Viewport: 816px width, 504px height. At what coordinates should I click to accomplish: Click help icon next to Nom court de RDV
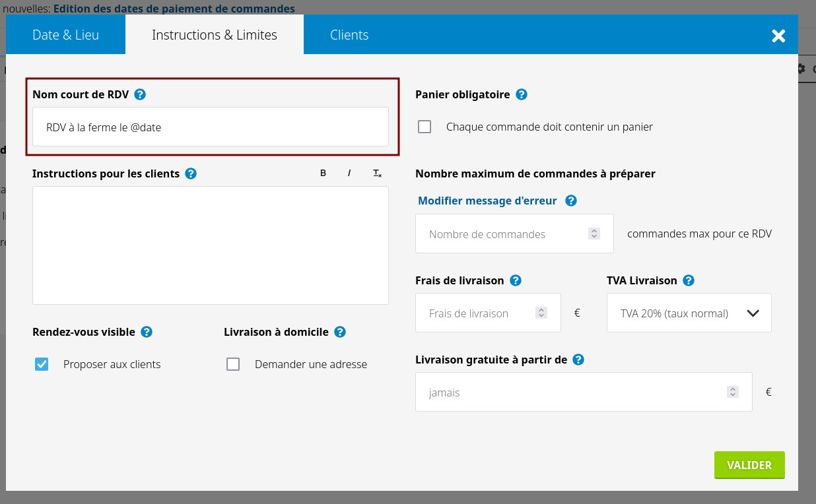point(140,94)
